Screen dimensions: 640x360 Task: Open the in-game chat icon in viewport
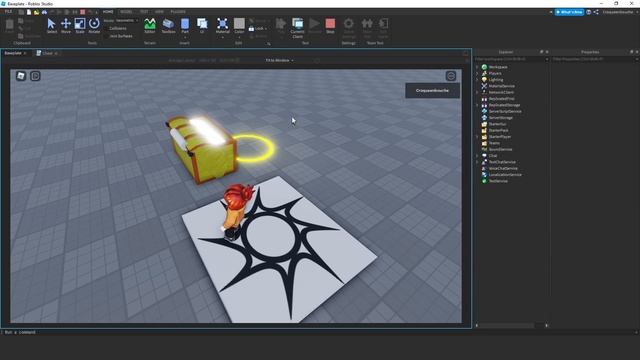pyautogui.click(x=35, y=76)
